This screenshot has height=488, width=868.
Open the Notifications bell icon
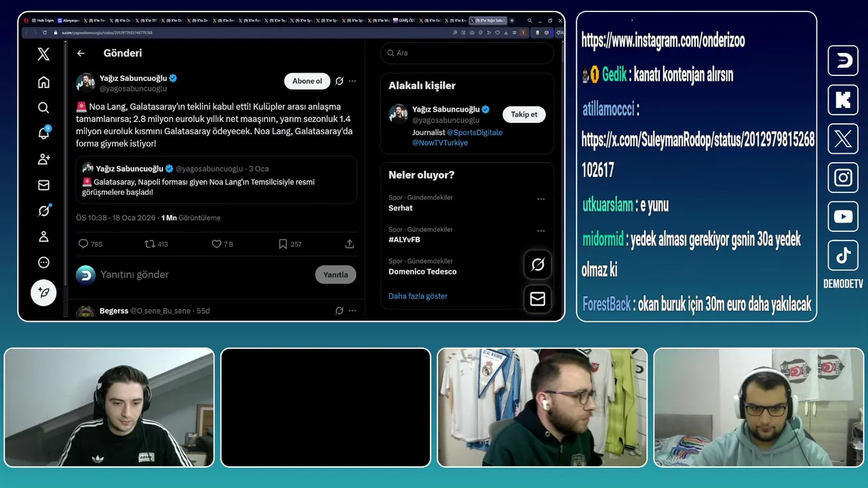click(43, 133)
